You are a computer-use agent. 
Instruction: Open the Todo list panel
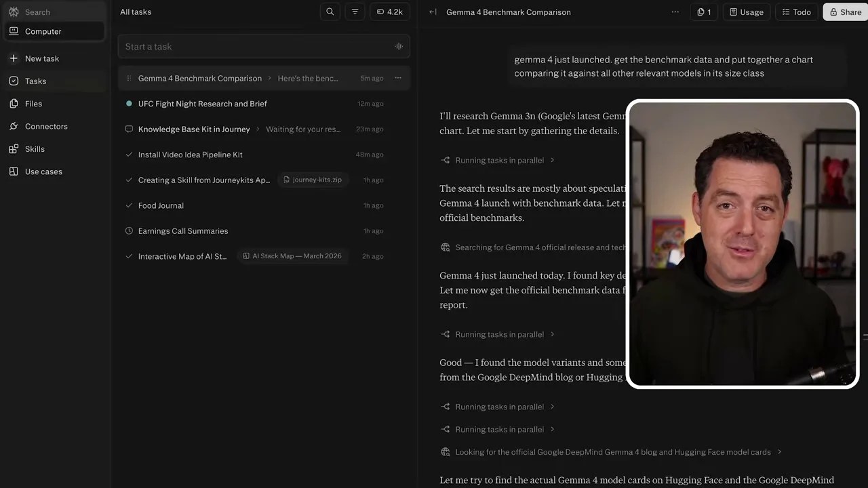click(x=796, y=12)
